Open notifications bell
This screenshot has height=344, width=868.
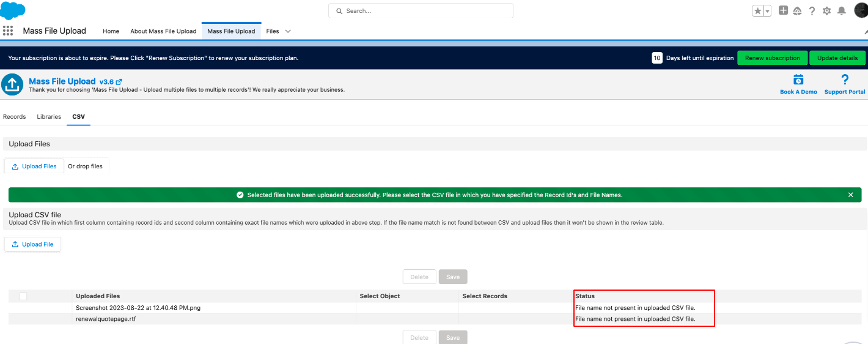coord(842,11)
